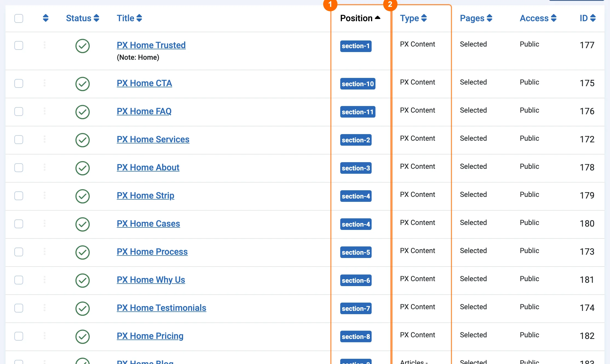Click drag handle of PX Home Pricing row
This screenshot has width=610, height=364.
45,336
